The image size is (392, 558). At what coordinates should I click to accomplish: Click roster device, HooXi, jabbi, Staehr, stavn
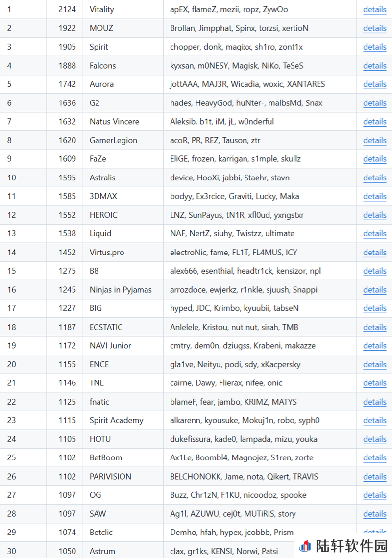click(x=230, y=178)
